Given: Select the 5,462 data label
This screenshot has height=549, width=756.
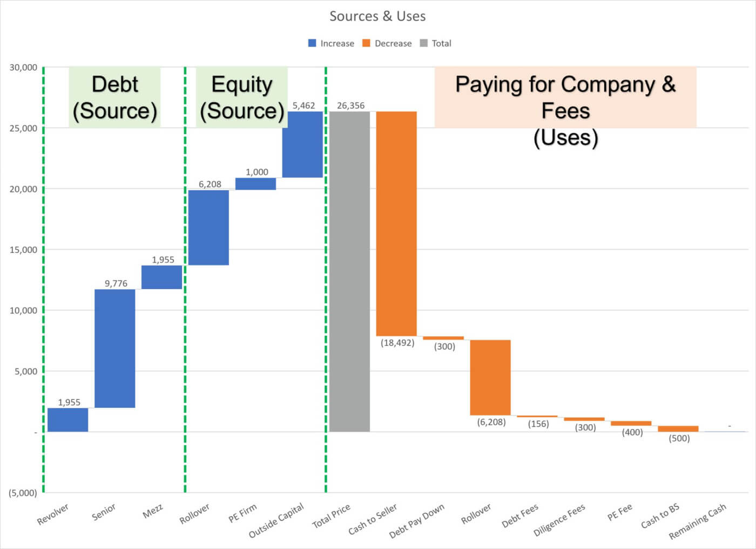Looking at the screenshot, I should click(x=303, y=106).
